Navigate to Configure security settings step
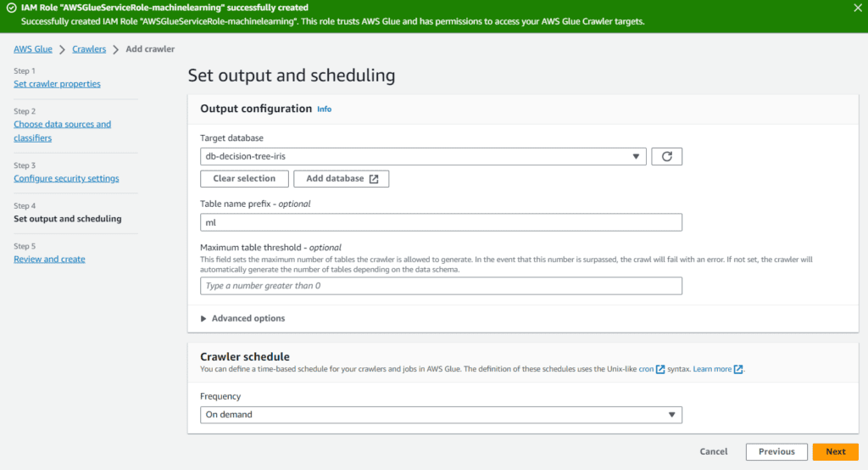 66,178
